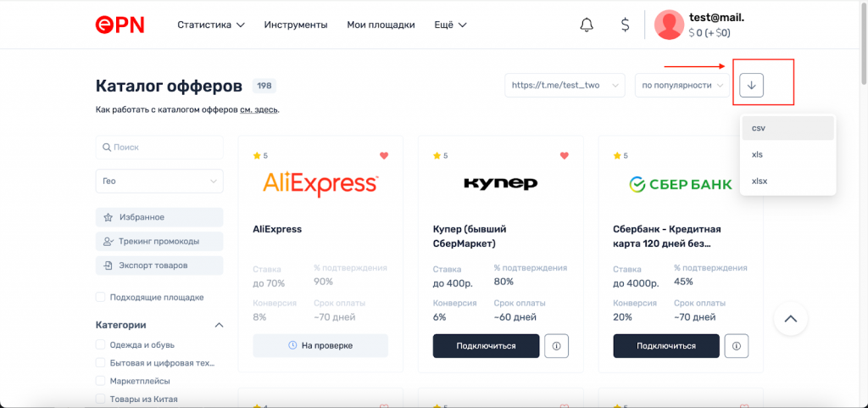
Task: Check the Одежда и обувь category
Action: coord(100,345)
